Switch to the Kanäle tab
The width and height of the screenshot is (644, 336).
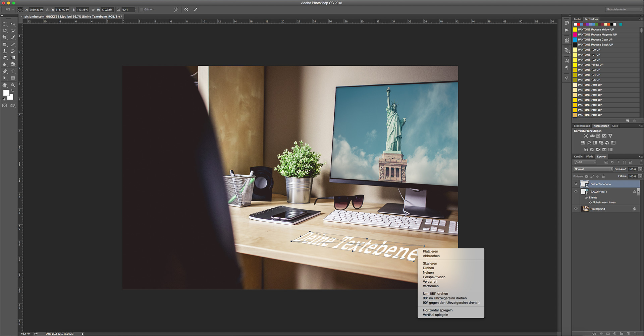[x=578, y=156]
